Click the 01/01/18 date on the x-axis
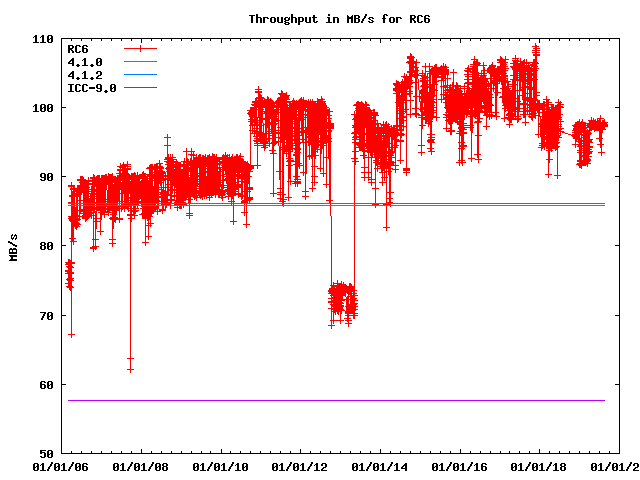 pyautogui.click(x=540, y=466)
